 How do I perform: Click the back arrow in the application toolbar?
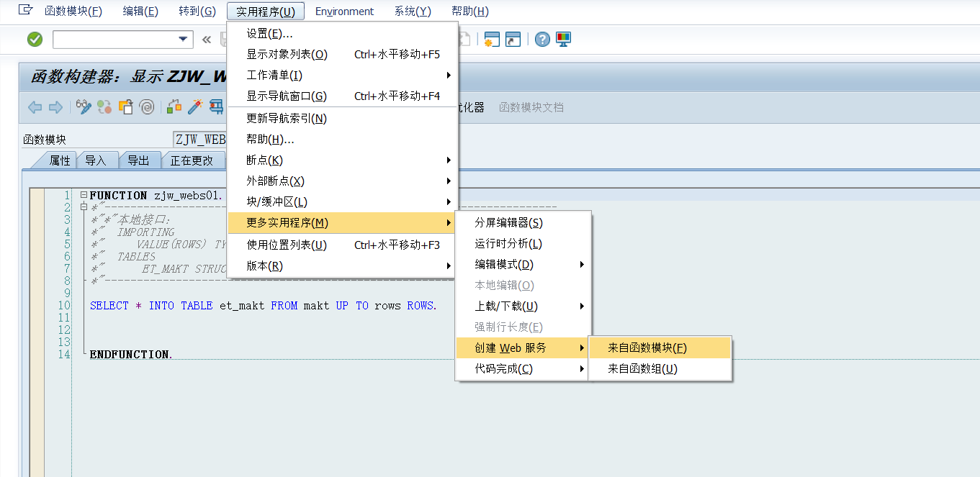click(35, 107)
